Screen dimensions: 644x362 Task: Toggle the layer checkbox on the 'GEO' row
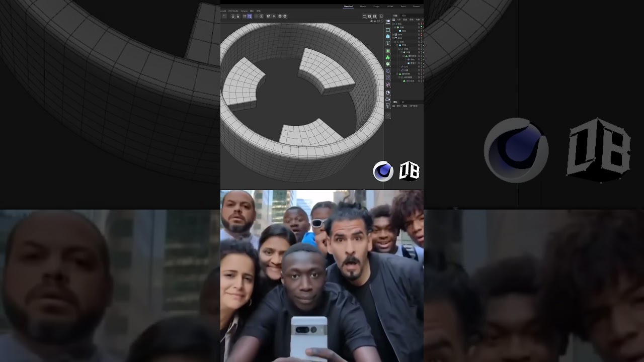click(419, 38)
